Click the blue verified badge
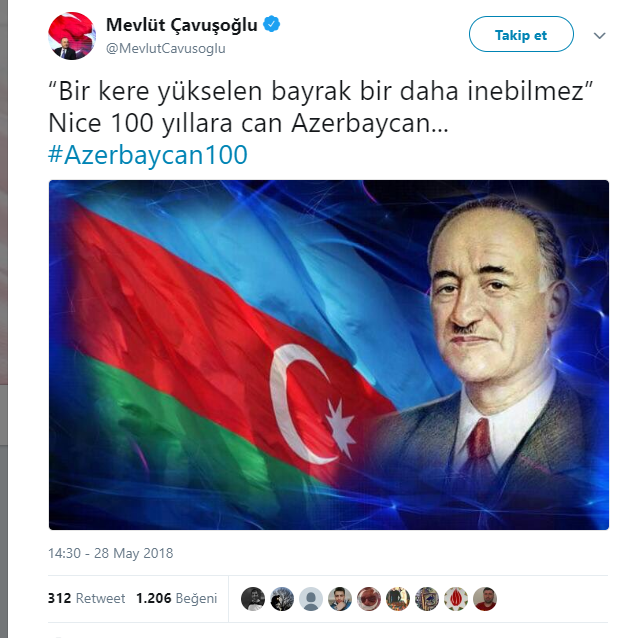This screenshot has height=638, width=630. [x=271, y=24]
